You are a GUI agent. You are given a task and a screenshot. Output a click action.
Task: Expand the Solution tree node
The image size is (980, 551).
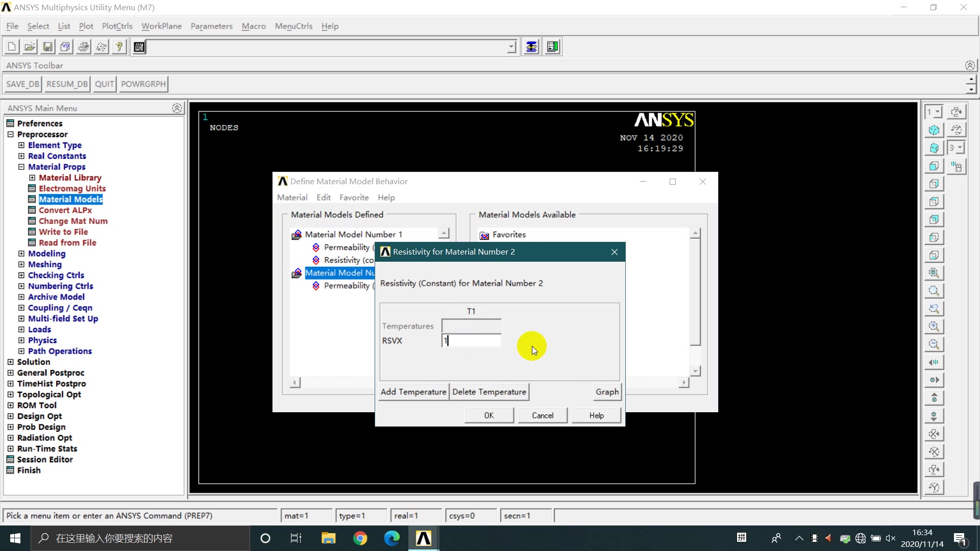[10, 362]
